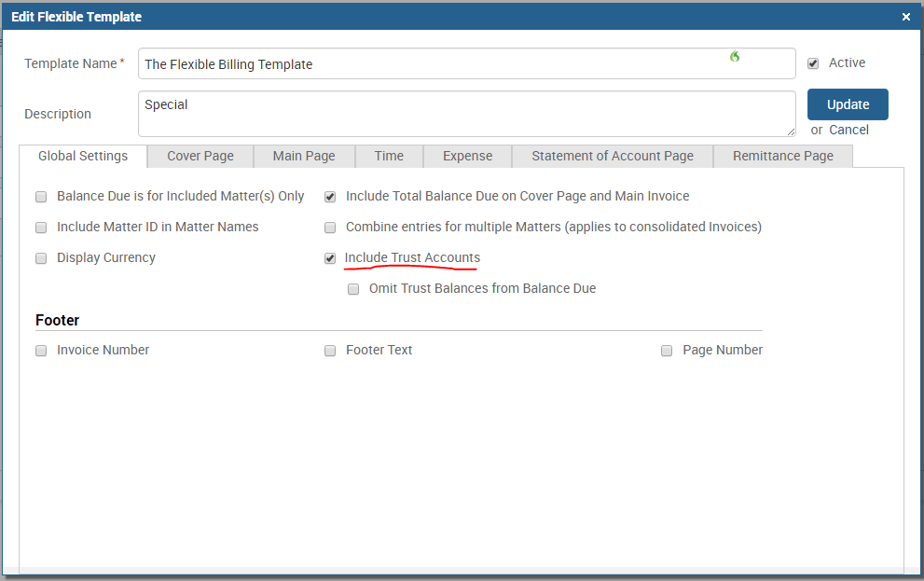Enable the Footer Text checkbox
924x581 pixels.
(330, 351)
